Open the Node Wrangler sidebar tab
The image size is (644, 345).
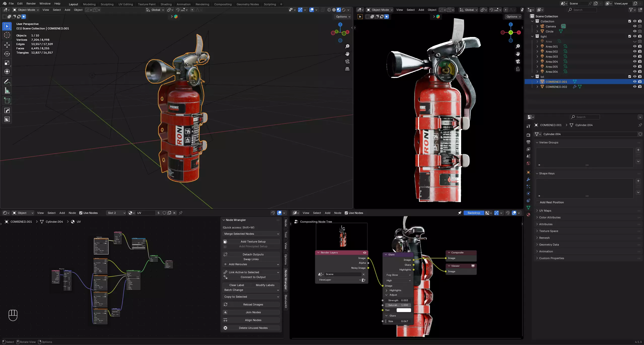click(286, 279)
